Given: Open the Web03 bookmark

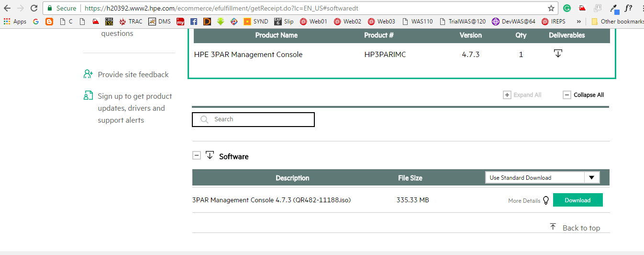Looking at the screenshot, I should pyautogui.click(x=381, y=22).
